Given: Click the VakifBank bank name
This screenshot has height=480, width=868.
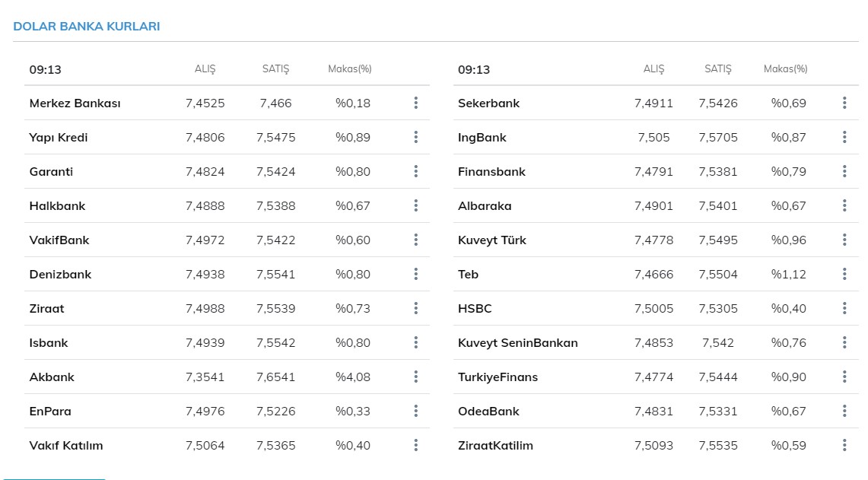Looking at the screenshot, I should pyautogui.click(x=59, y=240).
